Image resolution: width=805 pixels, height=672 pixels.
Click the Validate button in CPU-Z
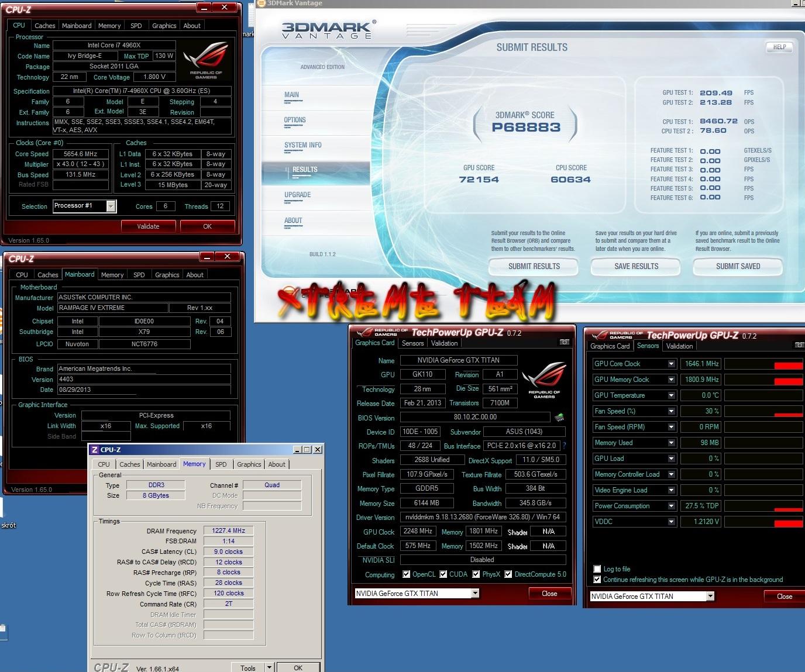click(x=148, y=226)
